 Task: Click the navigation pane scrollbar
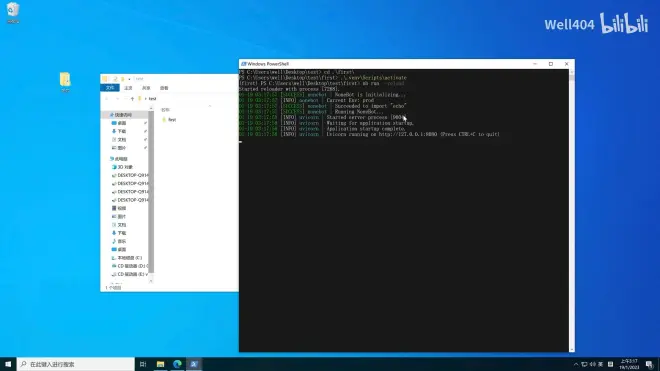[x=151, y=192]
